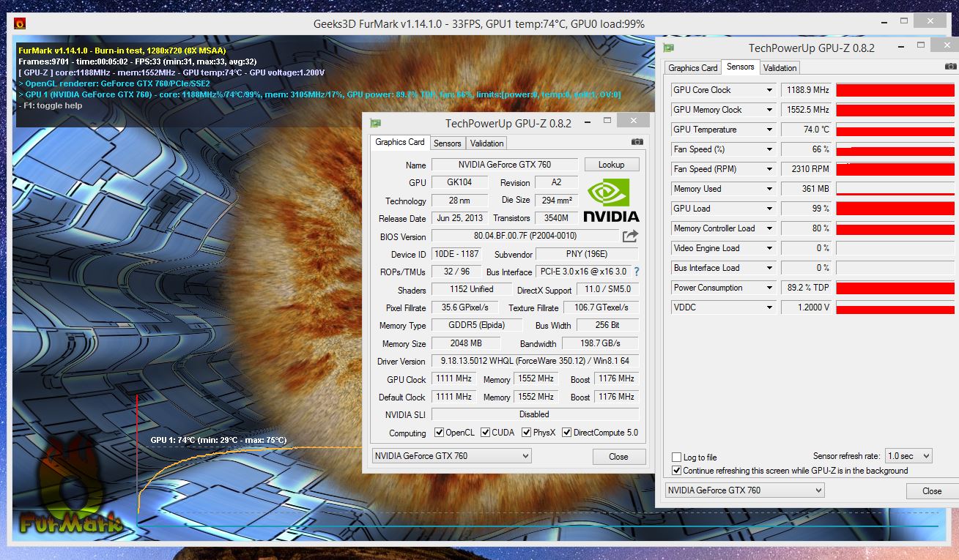Expand the GPU Core Clock sensor dropdown

point(769,90)
